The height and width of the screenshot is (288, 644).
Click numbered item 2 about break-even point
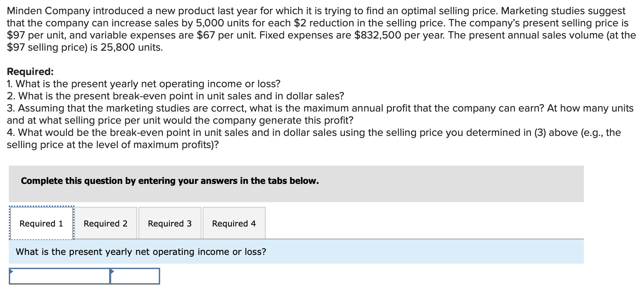click(x=175, y=96)
